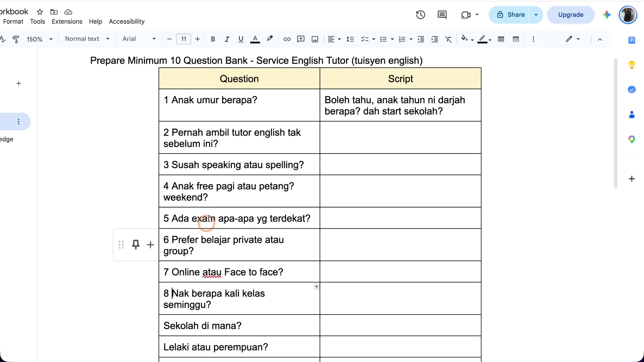The width and height of the screenshot is (644, 362).
Task: Open the editing mode pencil dropdown
Action: pos(573,39)
